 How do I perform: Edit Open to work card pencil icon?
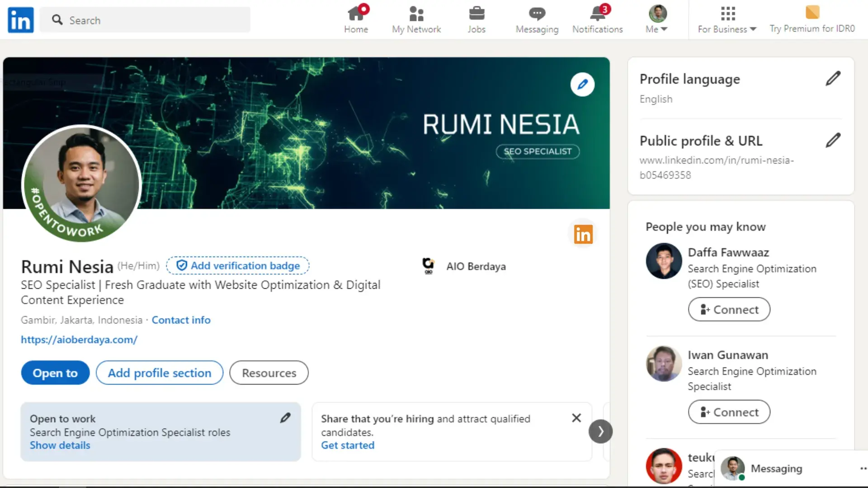pyautogui.click(x=285, y=418)
